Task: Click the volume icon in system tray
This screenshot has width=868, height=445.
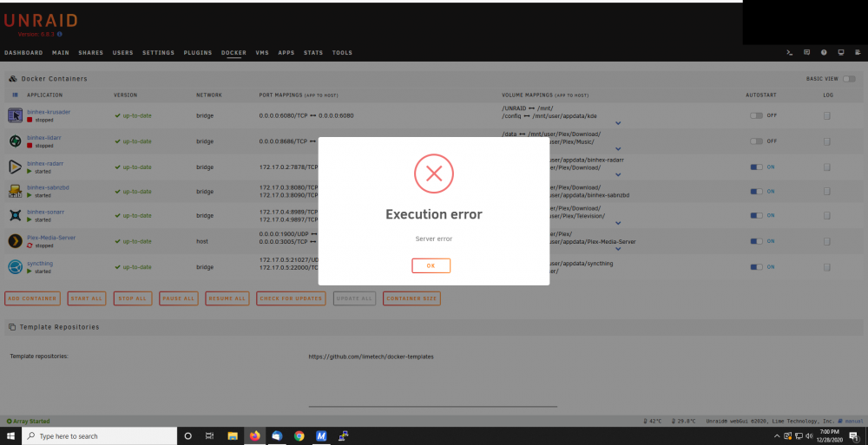Action: tap(809, 435)
